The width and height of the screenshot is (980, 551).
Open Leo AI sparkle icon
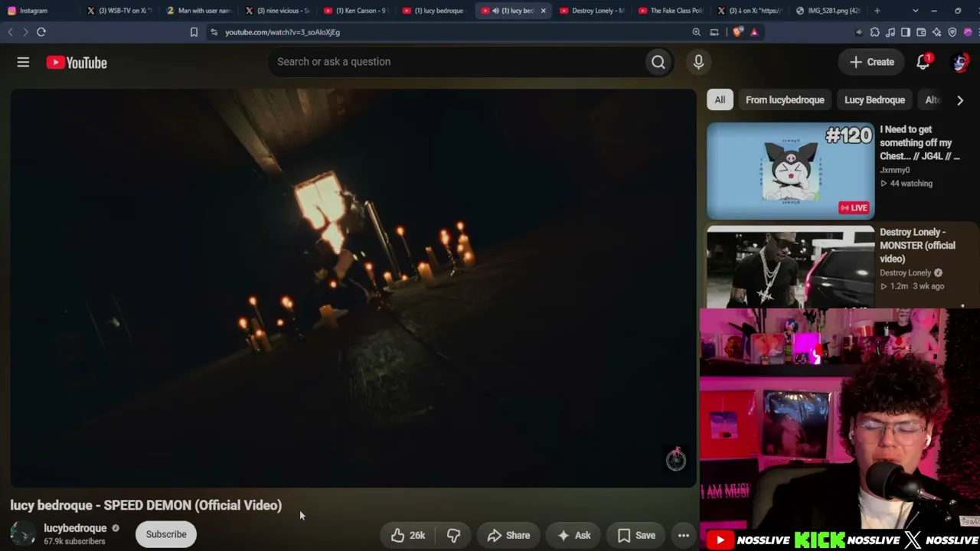click(936, 32)
